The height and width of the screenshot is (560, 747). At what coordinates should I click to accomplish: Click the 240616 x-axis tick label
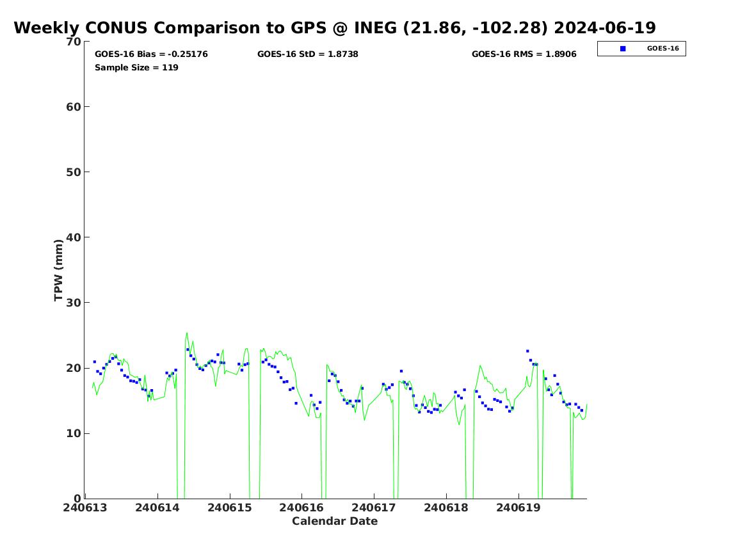click(301, 508)
